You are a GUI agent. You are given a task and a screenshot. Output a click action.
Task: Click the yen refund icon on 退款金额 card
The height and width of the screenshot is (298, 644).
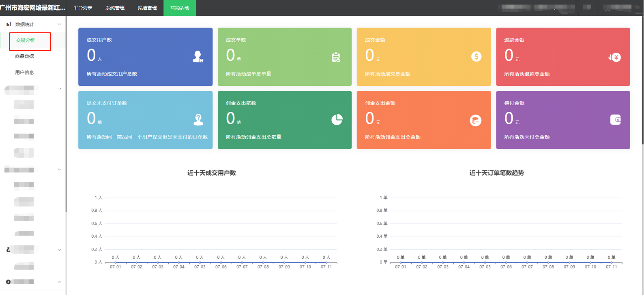click(615, 57)
